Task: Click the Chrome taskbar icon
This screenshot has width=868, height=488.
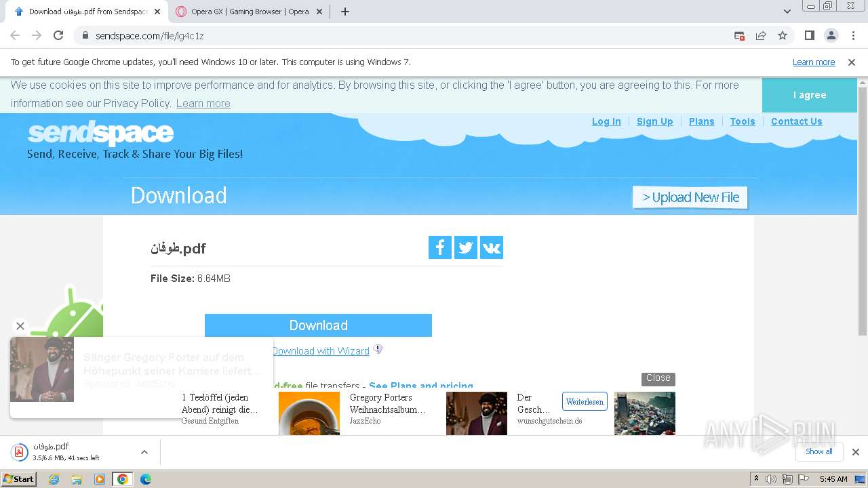Action: point(123,479)
